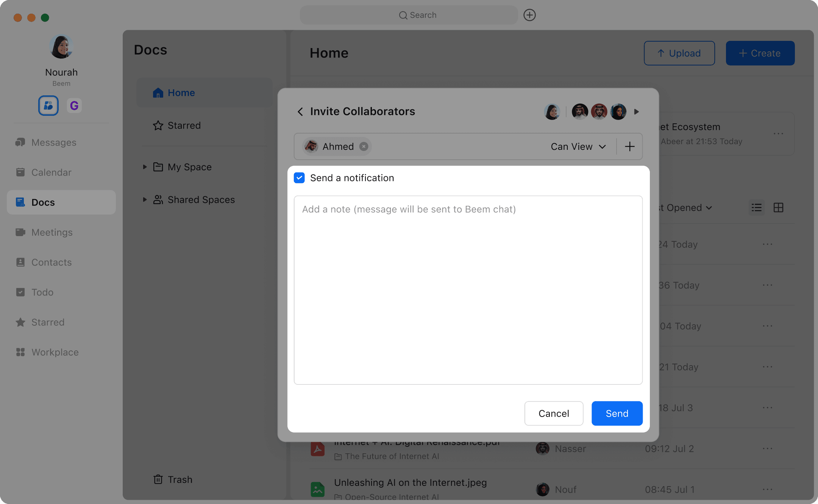The width and height of the screenshot is (818, 504).
Task: Cancel the invite dialog
Action: coord(553,413)
